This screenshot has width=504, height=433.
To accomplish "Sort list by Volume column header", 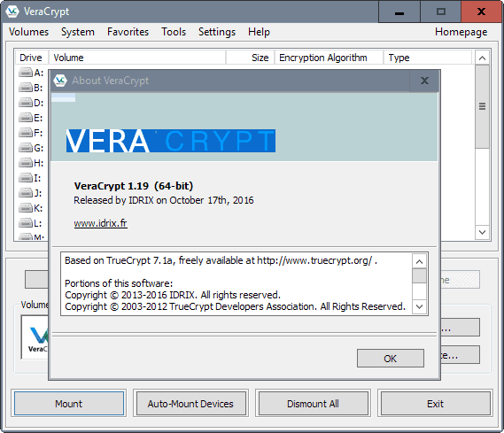I will (x=137, y=58).
